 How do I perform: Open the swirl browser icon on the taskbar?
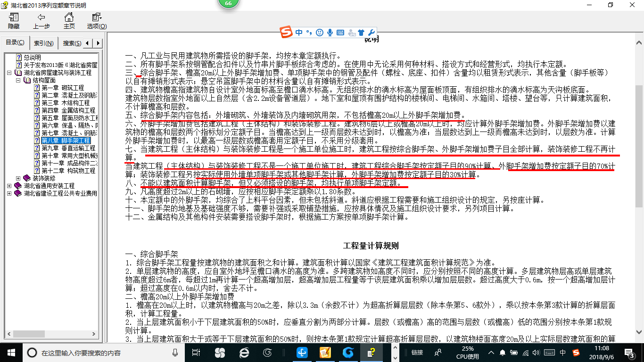(x=268, y=352)
